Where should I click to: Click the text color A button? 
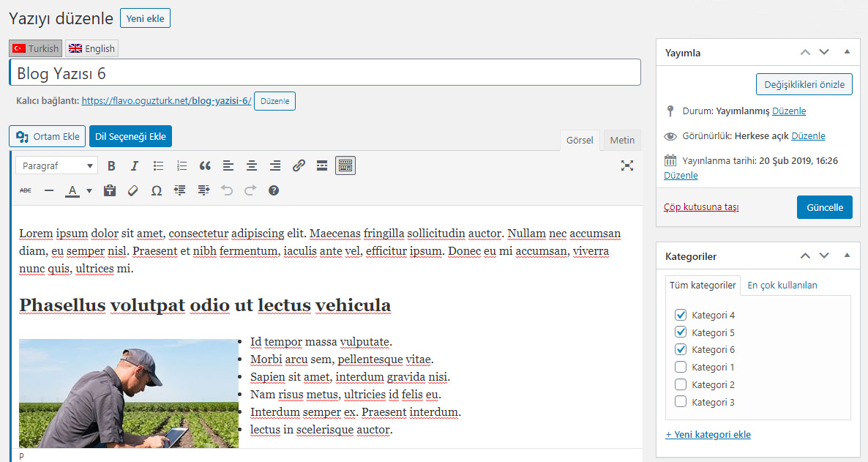point(72,191)
